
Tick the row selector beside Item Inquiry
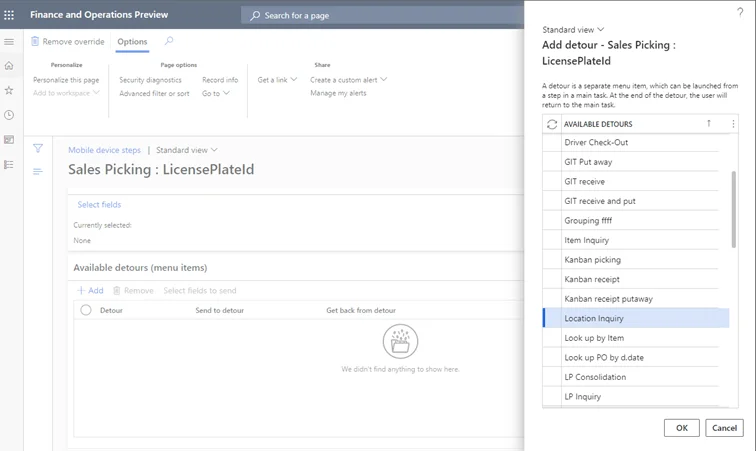coord(553,240)
